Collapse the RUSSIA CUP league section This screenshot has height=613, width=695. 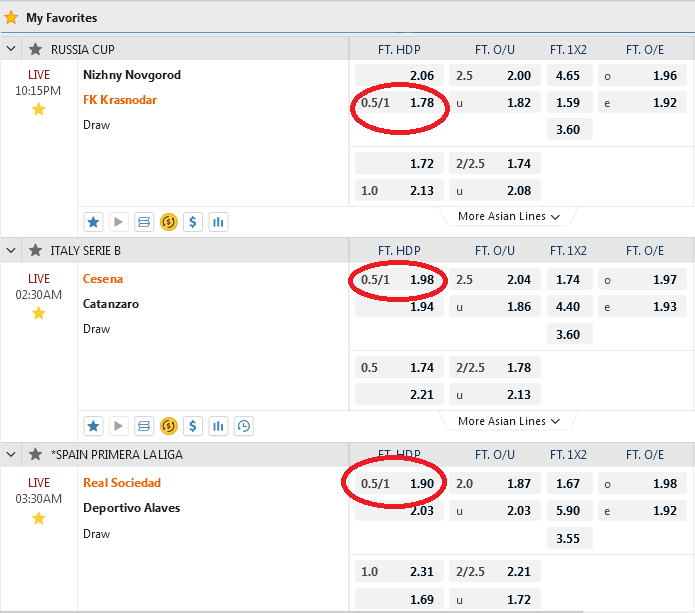click(12, 49)
